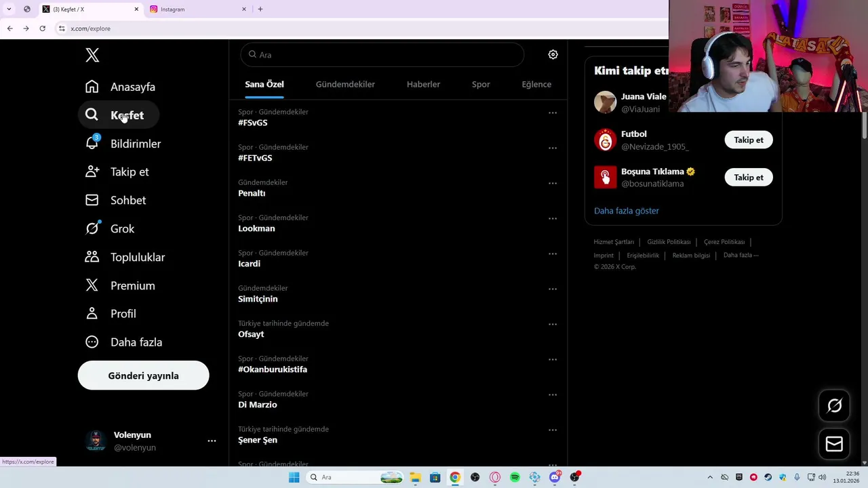The image size is (868, 488).
Task: Go back in the browser
Action: pyautogui.click(x=9, y=28)
